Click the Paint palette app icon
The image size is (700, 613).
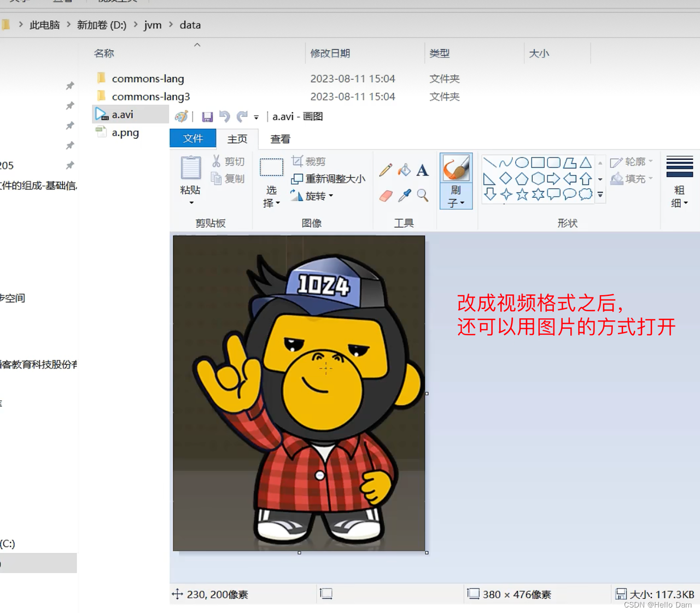click(x=181, y=116)
